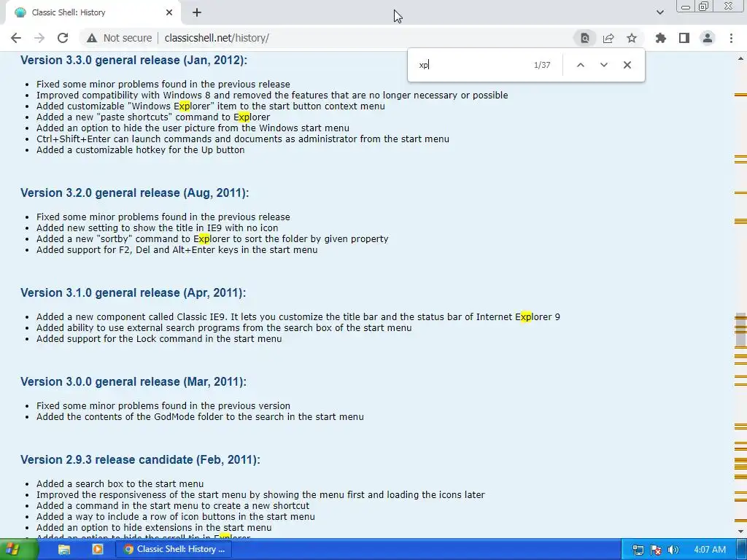Image resolution: width=747 pixels, height=560 pixels.
Task: Open the tab search dropdown arrow
Action: pyautogui.click(x=659, y=12)
